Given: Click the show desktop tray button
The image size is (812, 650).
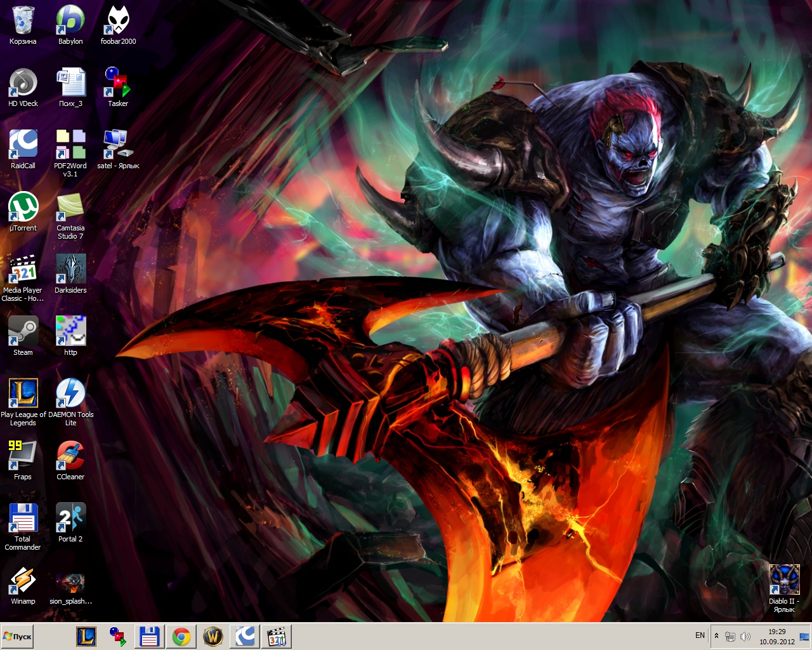Looking at the screenshot, I should 804,637.
